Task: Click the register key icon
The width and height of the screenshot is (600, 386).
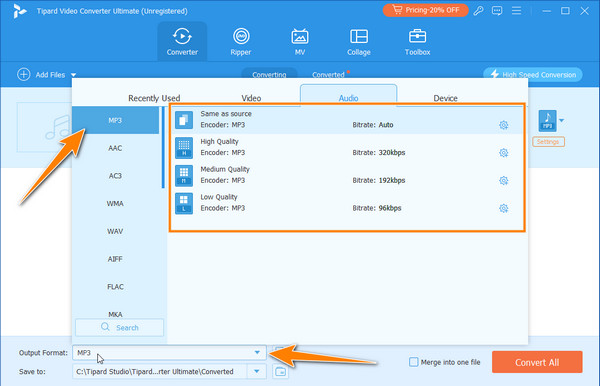Action: 478,11
